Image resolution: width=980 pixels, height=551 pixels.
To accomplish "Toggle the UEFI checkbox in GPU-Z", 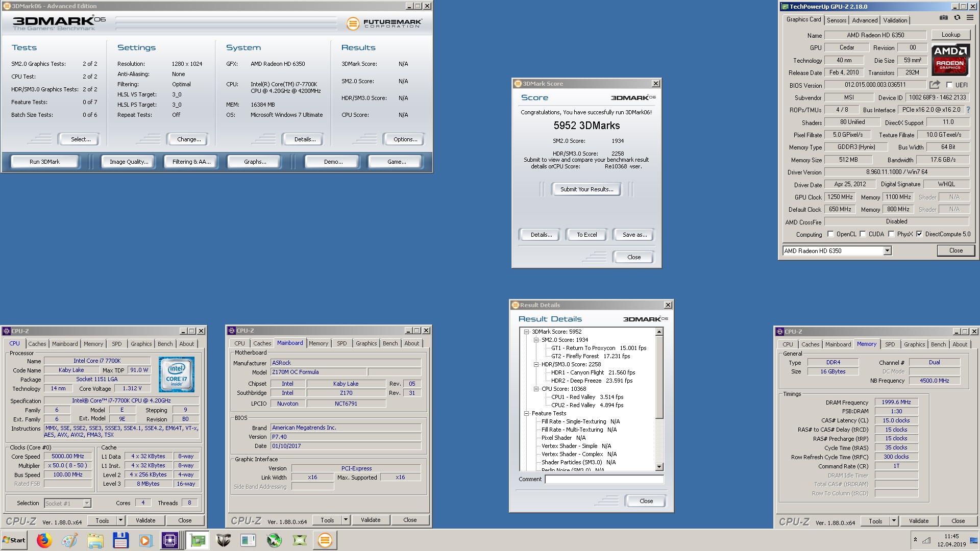I will pos(949,85).
